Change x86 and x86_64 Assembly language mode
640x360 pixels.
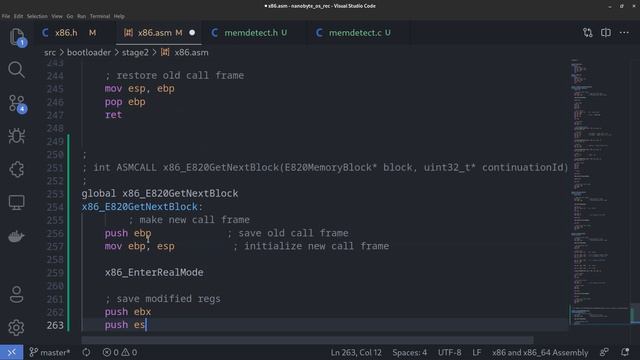click(540, 352)
